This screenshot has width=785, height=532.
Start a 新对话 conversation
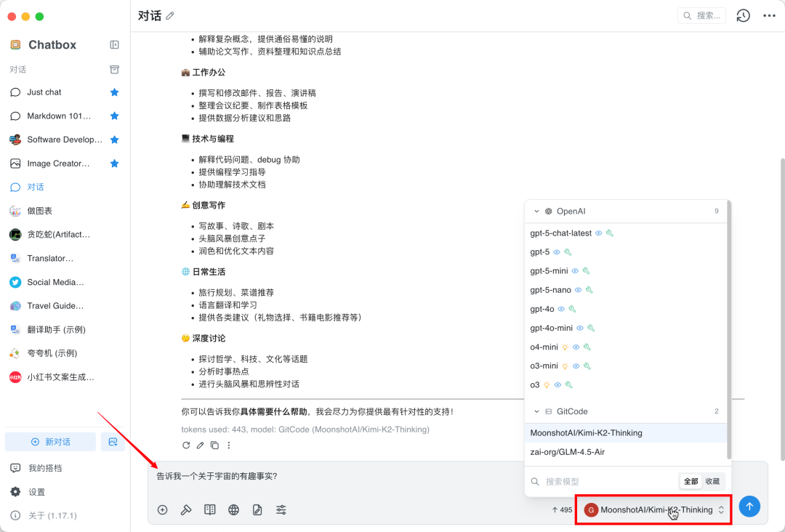point(51,442)
